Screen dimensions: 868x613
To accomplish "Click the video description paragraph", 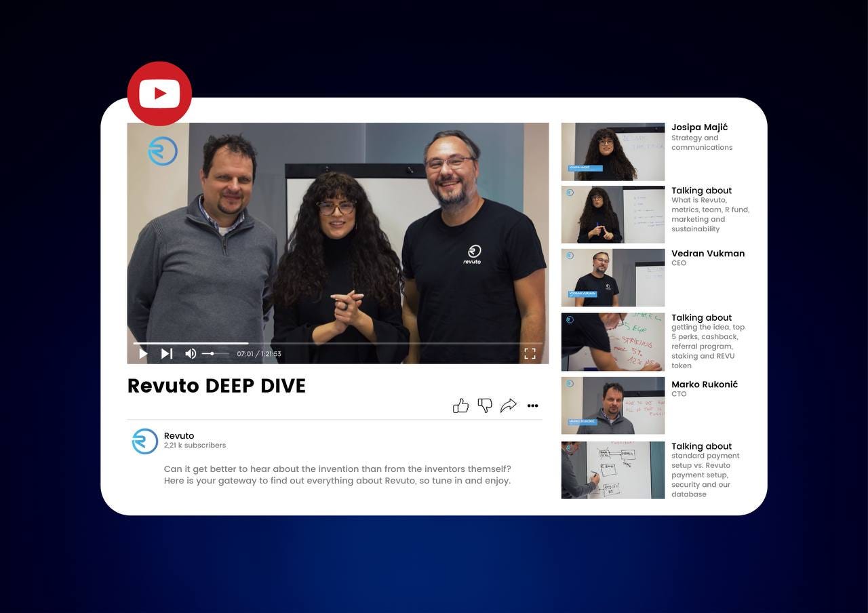I will click(x=337, y=475).
